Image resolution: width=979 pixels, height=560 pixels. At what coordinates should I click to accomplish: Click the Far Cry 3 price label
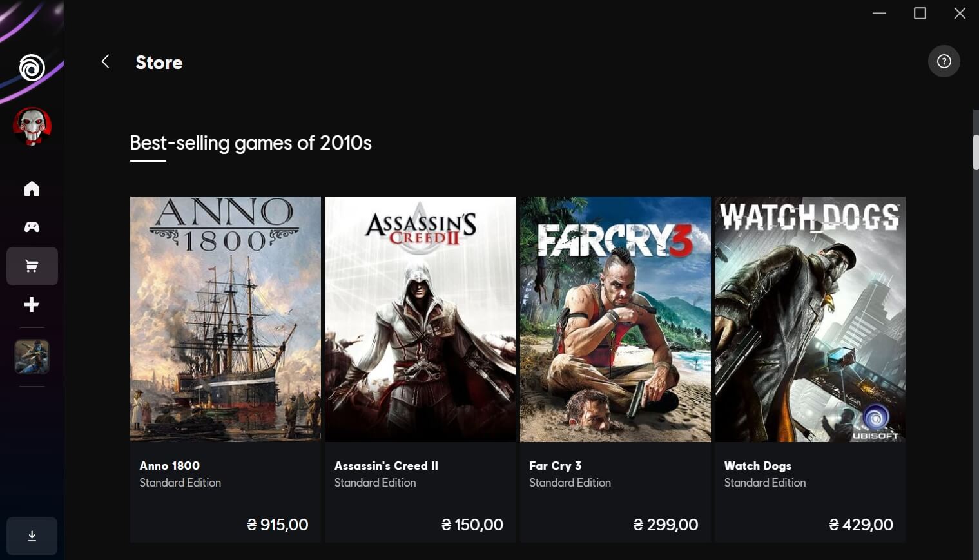[665, 524]
